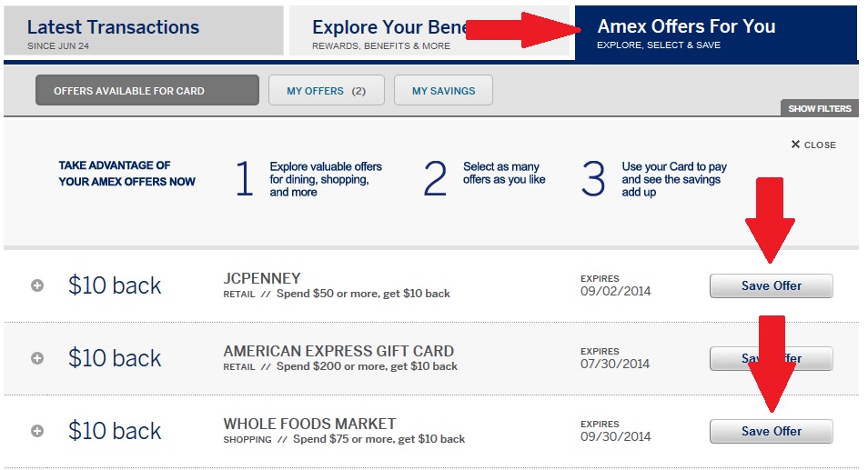Show filters for the offers
This screenshot has width=868, height=470.
(x=819, y=109)
